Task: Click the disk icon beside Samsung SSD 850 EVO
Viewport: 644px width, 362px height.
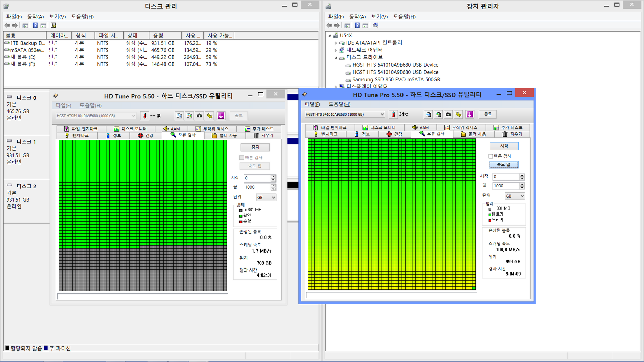Action: 348,80
